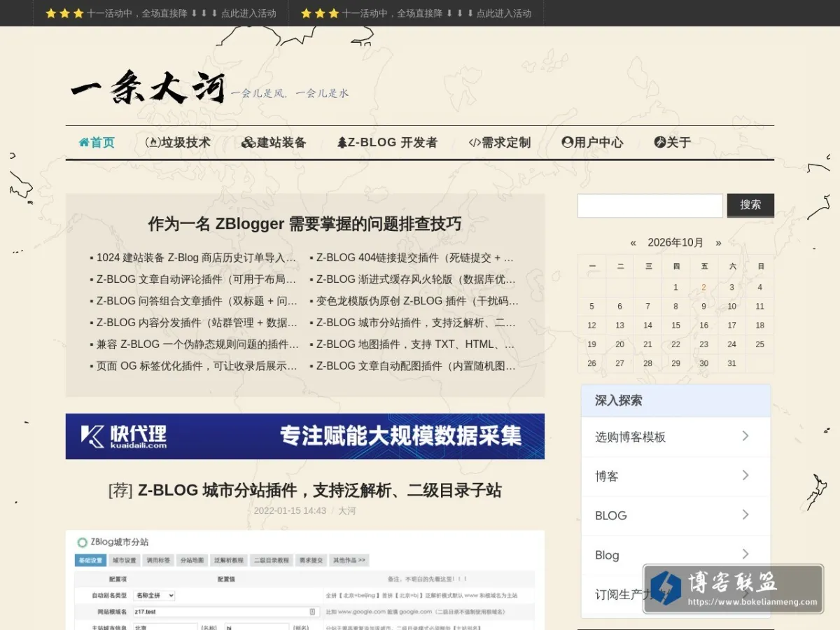Image resolution: width=840 pixels, height=630 pixels.
Task: Open the 需求定制 menu item
Action: tap(499, 143)
